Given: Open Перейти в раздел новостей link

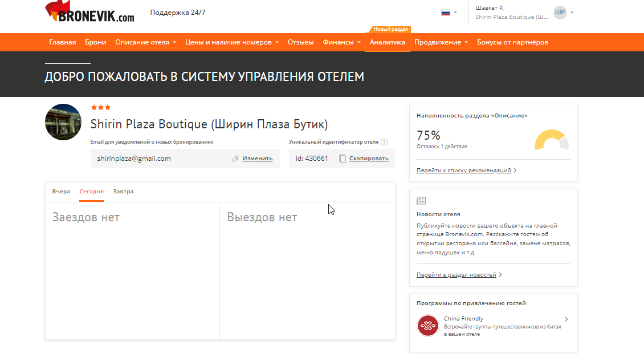Looking at the screenshot, I should tap(456, 274).
